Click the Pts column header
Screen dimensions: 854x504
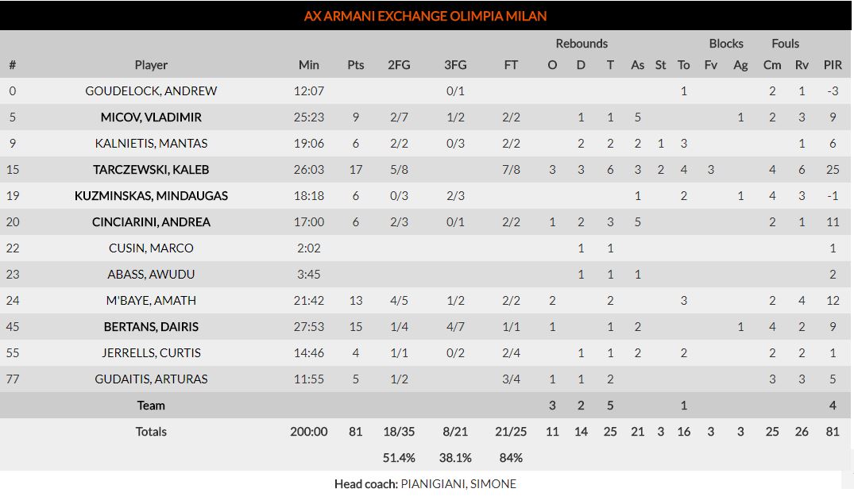(356, 65)
